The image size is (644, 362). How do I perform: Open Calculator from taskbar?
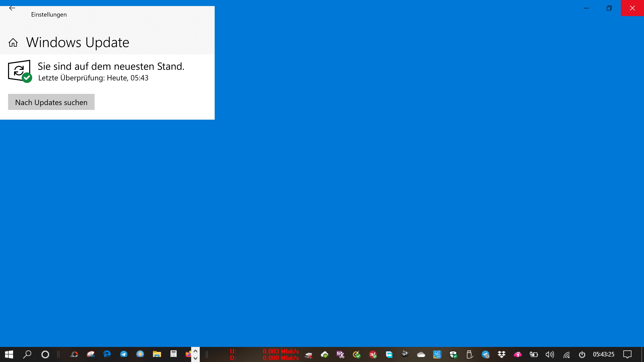pyautogui.click(x=174, y=354)
